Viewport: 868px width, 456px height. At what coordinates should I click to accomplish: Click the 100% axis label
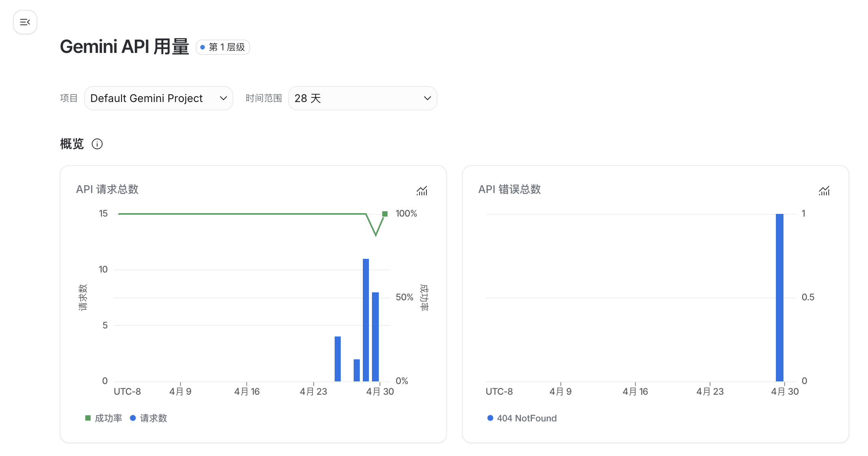pos(406,214)
